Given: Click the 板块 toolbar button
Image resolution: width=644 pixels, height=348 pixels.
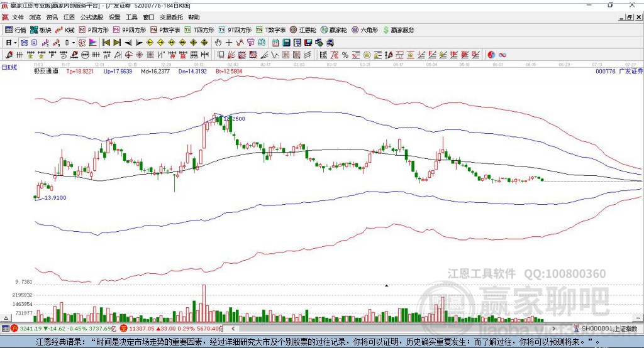Looking at the screenshot, I should 41,30.
